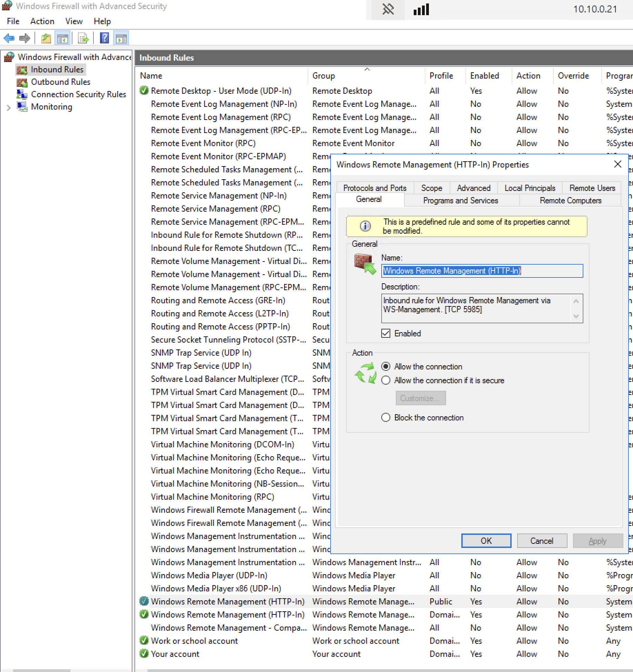Switch to the Advanced tab
633x672 pixels.
tap(473, 188)
